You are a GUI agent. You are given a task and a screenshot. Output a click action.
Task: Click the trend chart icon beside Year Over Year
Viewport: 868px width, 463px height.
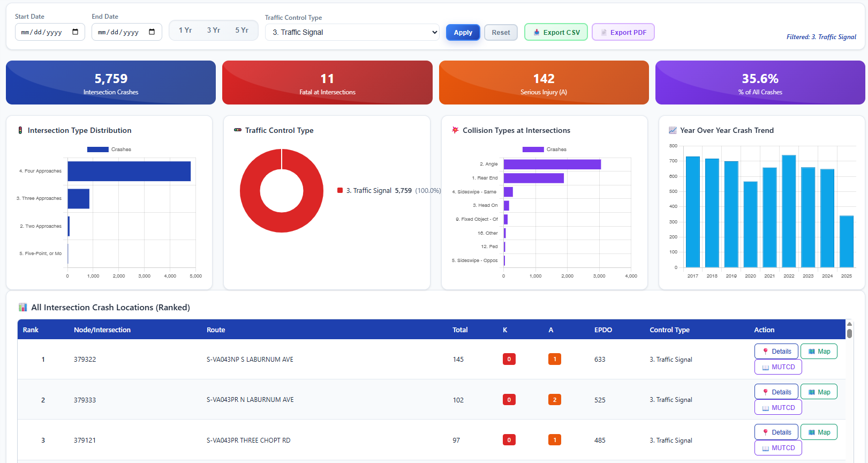673,130
